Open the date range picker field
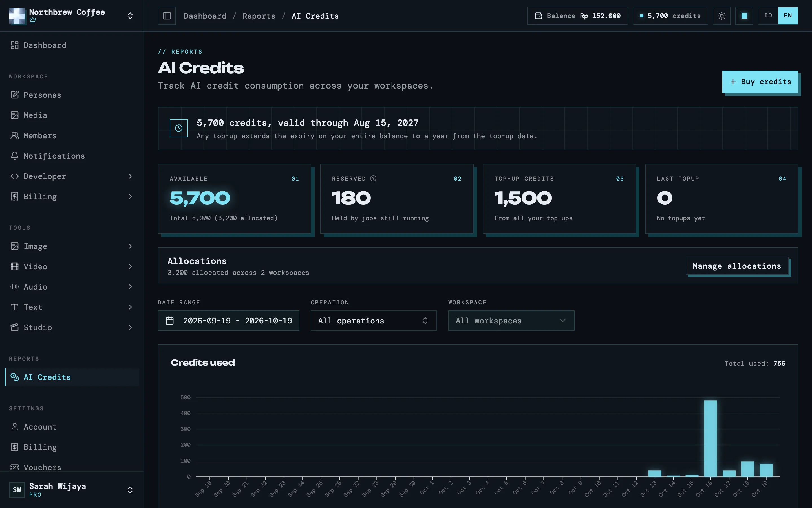Image resolution: width=812 pixels, height=508 pixels. tap(228, 321)
